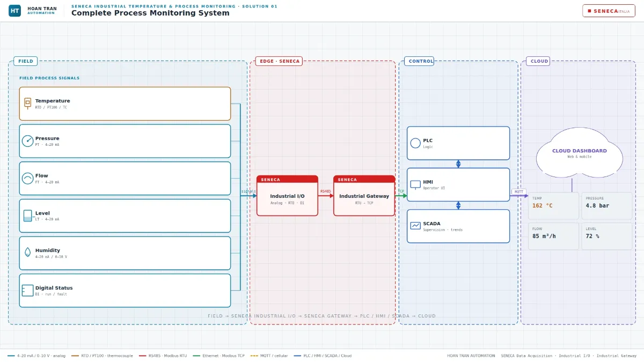Image resolution: width=644 pixels, height=362 pixels.
Task: Click the Humidity droplet icon
Action: click(27, 252)
